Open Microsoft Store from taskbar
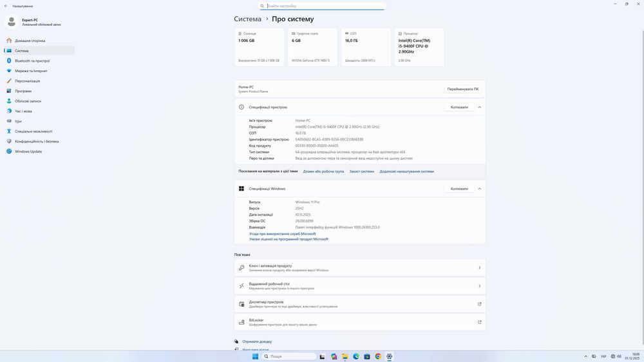The width and height of the screenshot is (644, 362). click(367, 356)
